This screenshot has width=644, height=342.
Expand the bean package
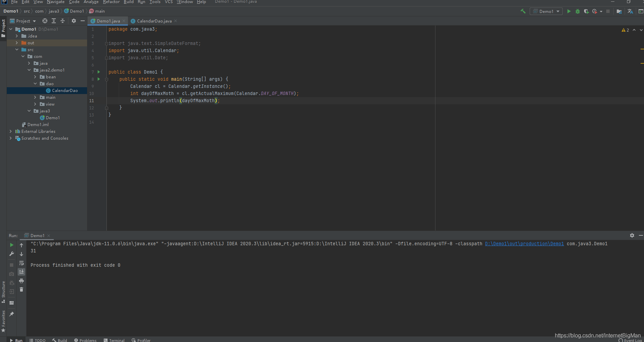tap(35, 77)
